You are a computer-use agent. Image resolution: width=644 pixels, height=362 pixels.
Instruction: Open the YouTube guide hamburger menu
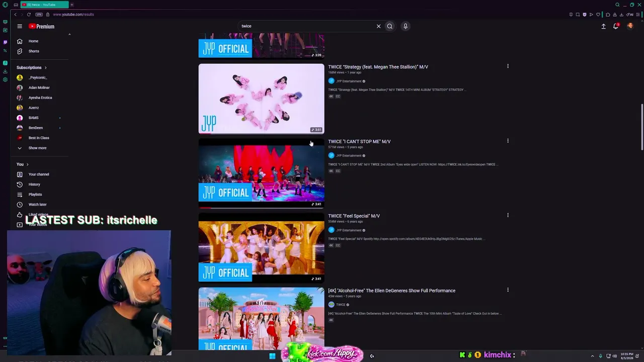tap(20, 26)
